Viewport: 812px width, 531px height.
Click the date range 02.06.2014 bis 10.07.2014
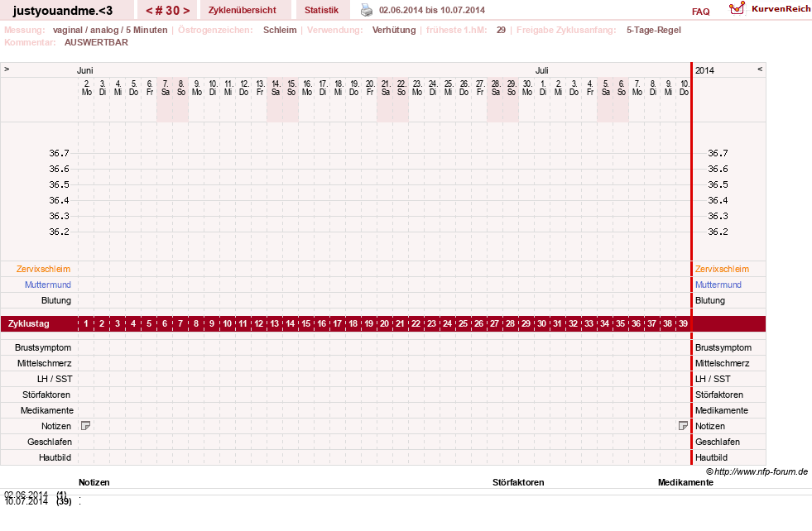pos(432,10)
